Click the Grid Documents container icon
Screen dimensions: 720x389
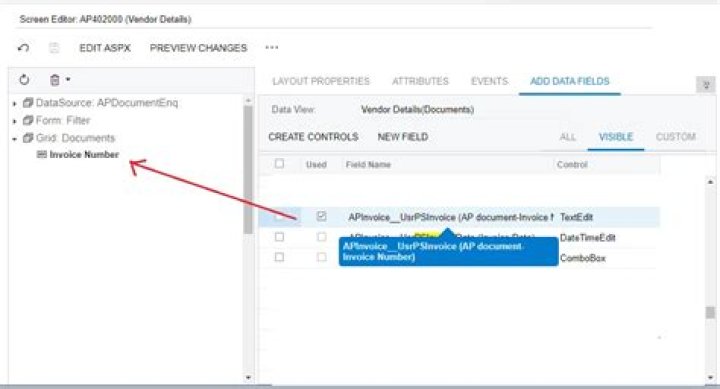[x=28, y=138]
